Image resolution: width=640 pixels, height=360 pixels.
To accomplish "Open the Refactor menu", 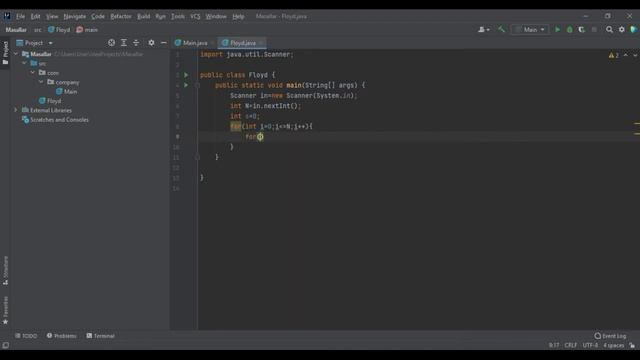I will (x=121, y=16).
